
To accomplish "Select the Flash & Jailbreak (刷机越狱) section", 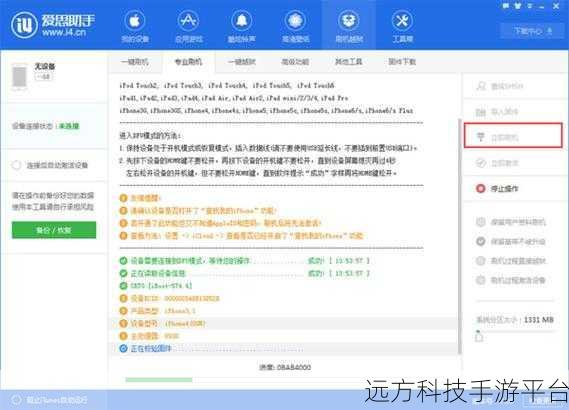I will 349,26.
